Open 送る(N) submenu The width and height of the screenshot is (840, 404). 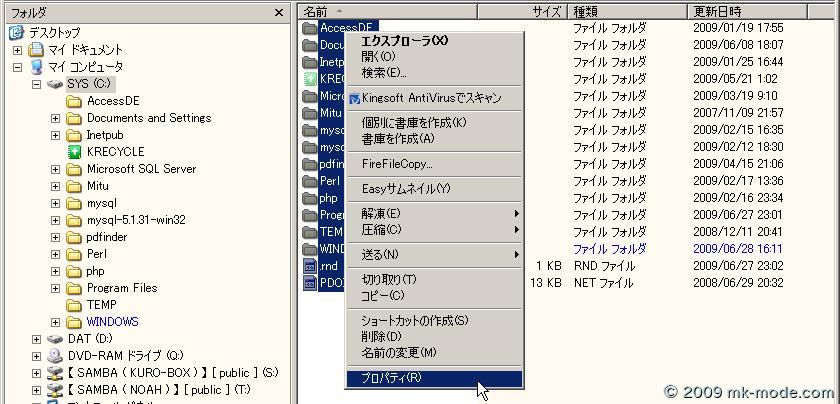click(x=434, y=255)
